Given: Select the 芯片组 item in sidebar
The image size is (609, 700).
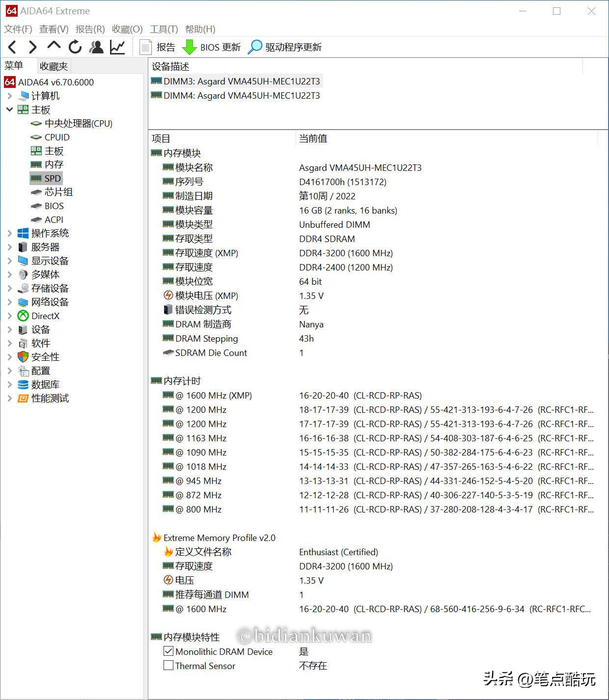Looking at the screenshot, I should (59, 192).
